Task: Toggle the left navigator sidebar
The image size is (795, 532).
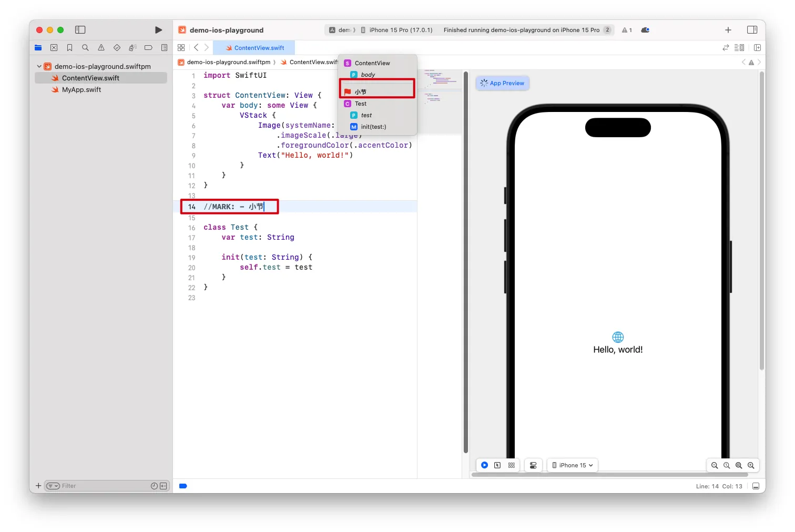Action: (80, 30)
